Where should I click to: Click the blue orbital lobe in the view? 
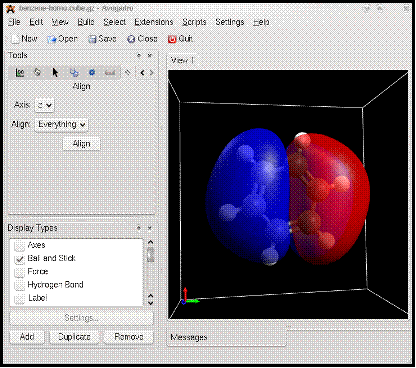click(x=247, y=197)
